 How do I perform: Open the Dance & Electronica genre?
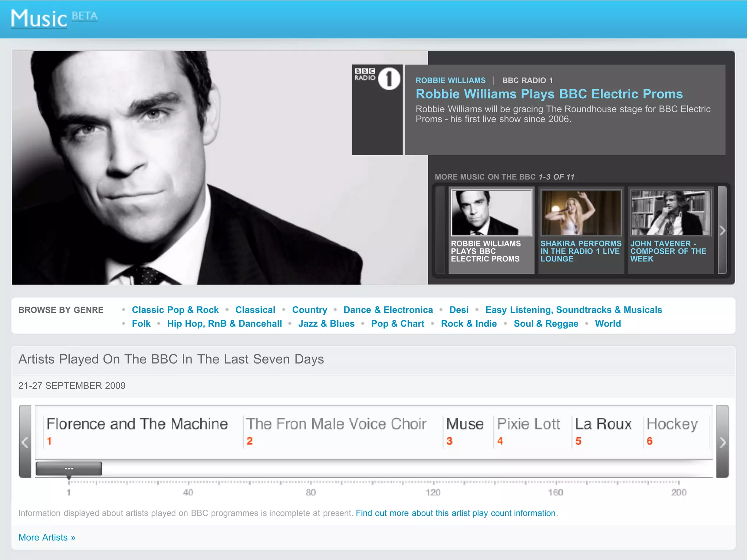pos(388,310)
